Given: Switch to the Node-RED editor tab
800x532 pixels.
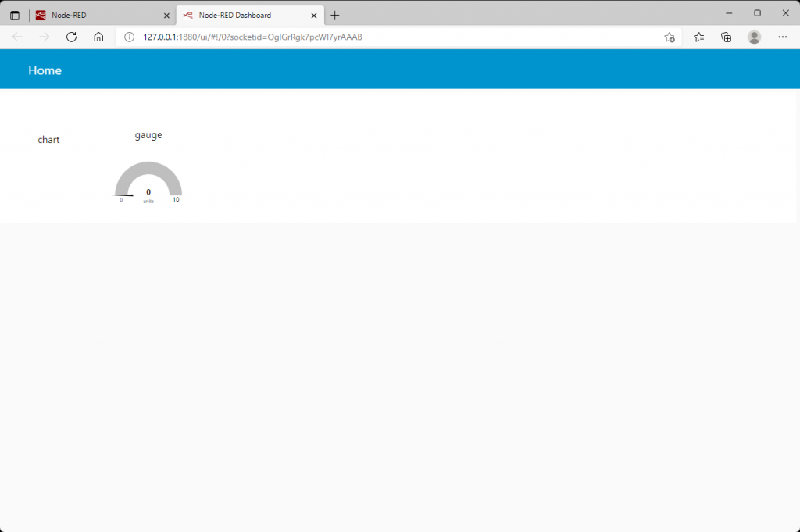Looking at the screenshot, I should point(102,16).
